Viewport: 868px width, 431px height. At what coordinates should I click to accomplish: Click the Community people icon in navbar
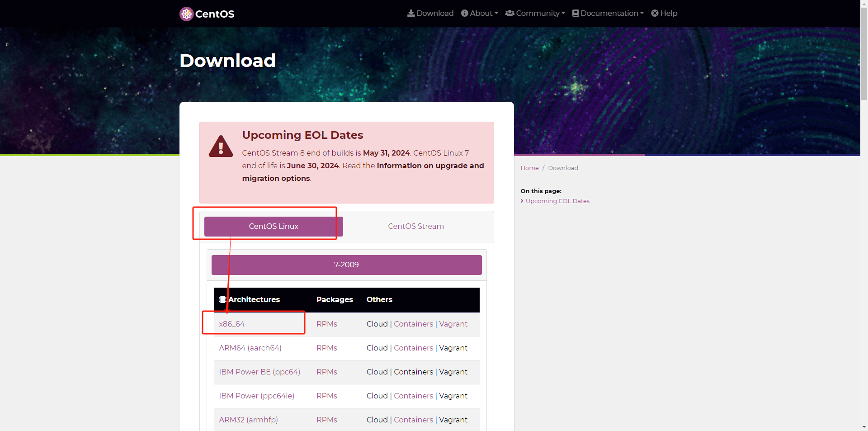point(509,14)
